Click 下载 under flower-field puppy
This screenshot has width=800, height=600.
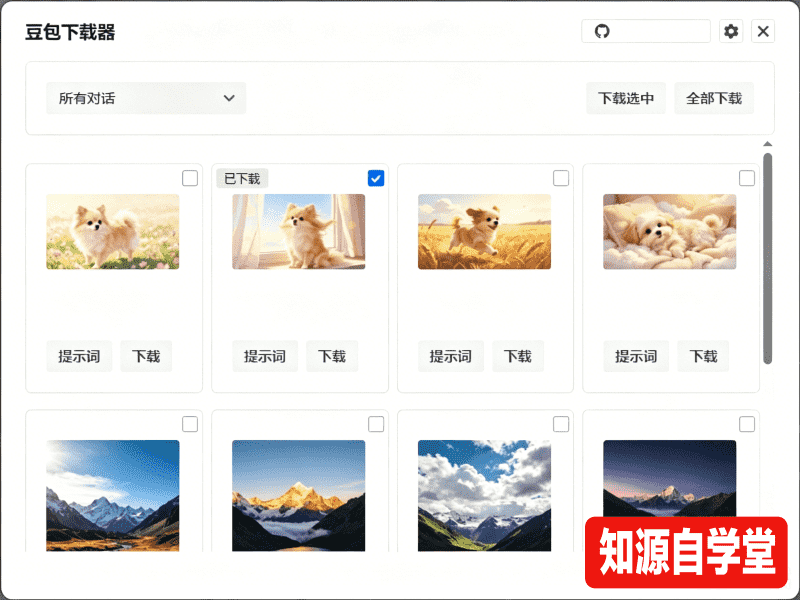[146, 356]
